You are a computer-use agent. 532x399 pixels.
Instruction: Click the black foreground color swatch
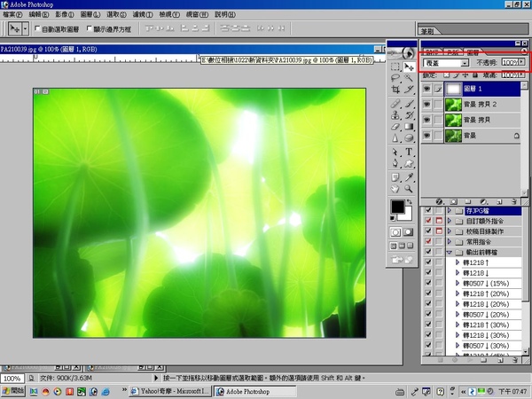(398, 207)
